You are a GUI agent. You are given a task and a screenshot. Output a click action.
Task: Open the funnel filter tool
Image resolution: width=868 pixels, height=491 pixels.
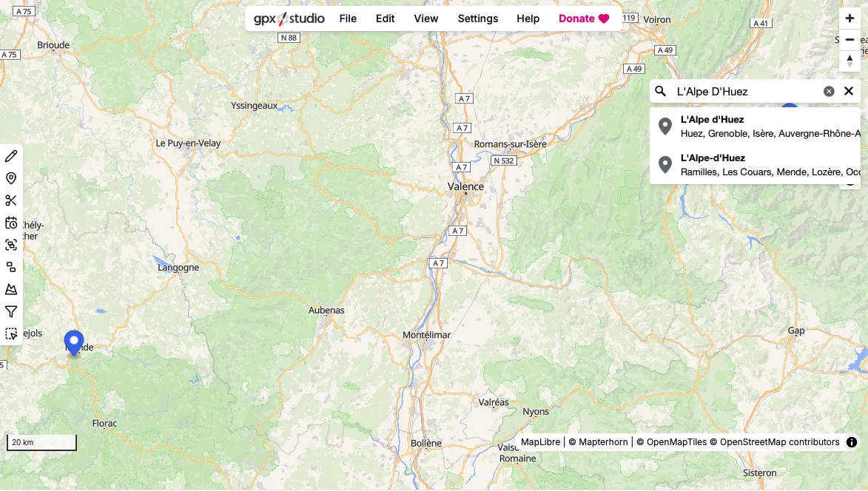[11, 312]
